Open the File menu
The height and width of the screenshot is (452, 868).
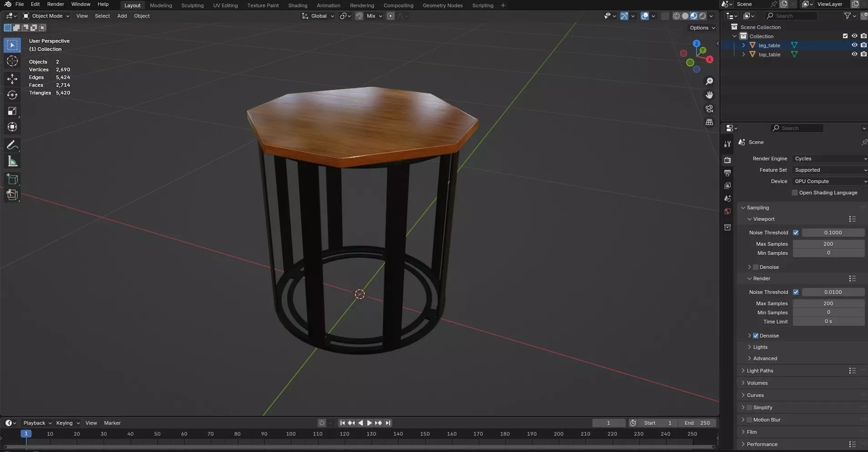point(20,4)
